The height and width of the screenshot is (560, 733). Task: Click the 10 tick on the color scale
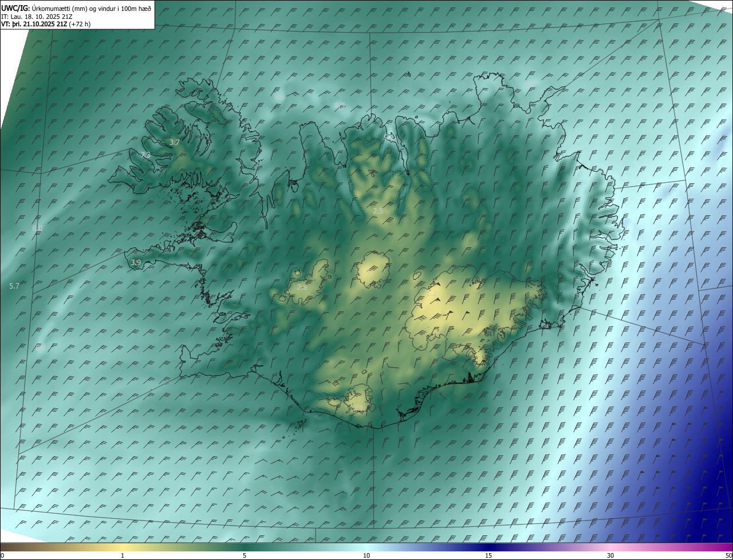[366, 555]
